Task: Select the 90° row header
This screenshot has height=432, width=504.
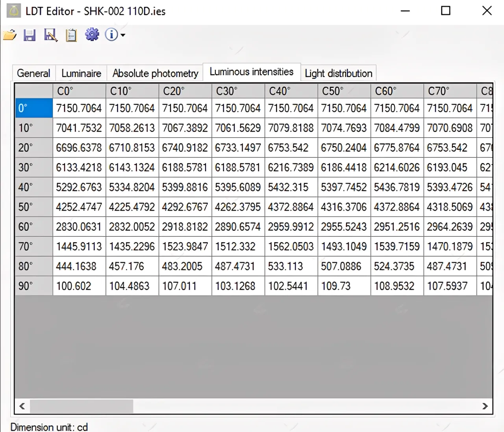Action: click(33, 286)
